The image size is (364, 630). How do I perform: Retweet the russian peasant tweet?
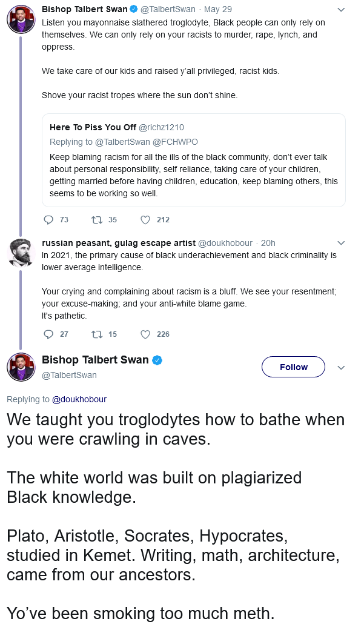(97, 334)
